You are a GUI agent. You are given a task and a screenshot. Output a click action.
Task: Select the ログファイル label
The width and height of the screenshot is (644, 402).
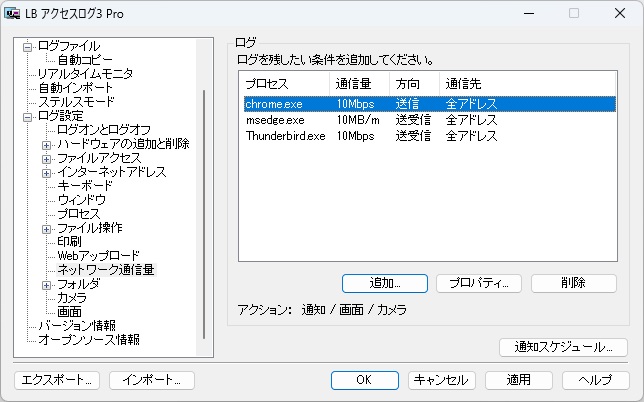click(x=69, y=46)
